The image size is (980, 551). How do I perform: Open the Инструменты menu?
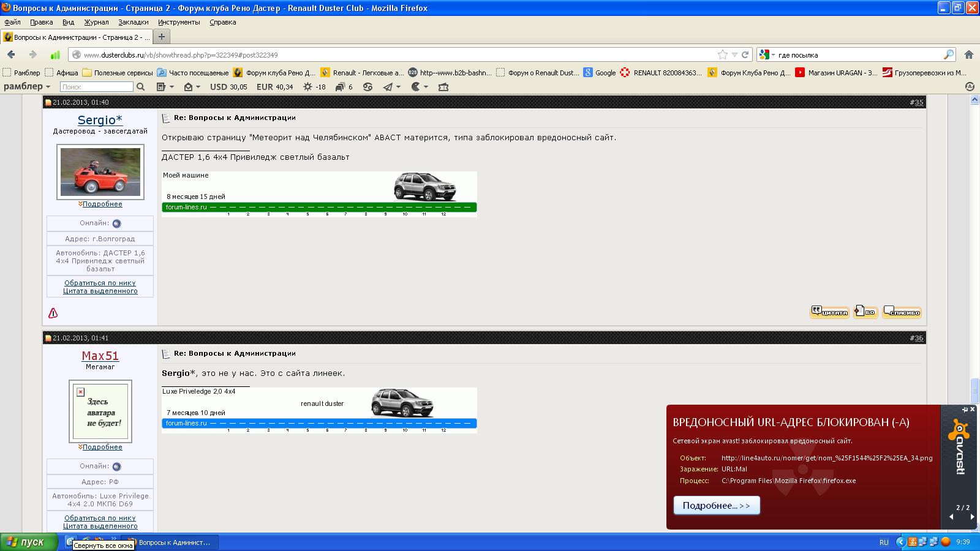coord(179,22)
